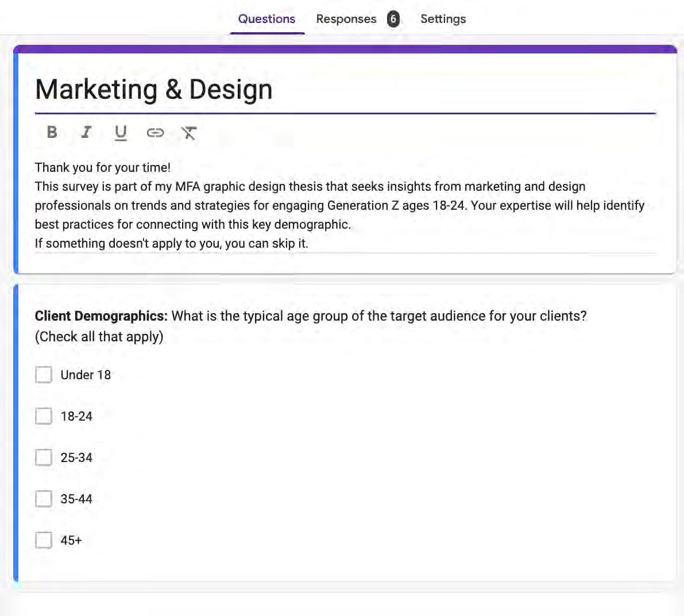Click the underline formatting icon
Image resolution: width=684 pixels, height=616 pixels.
point(121,133)
